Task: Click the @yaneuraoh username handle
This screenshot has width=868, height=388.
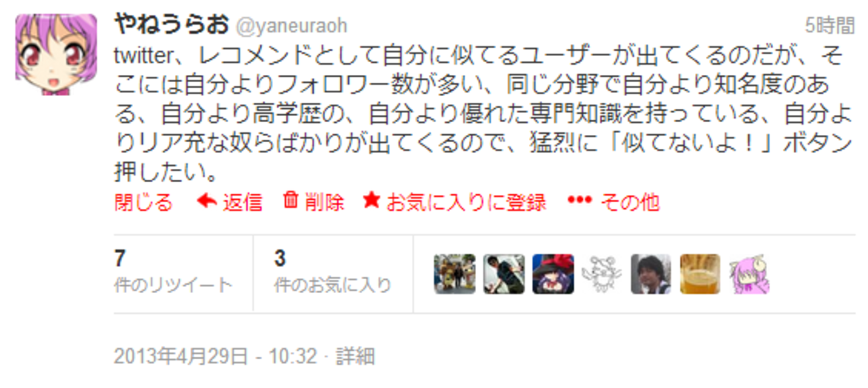Action: 291,26
